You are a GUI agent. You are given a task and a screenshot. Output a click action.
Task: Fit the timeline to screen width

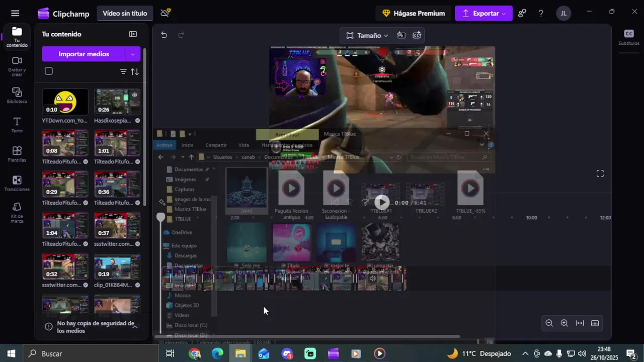point(580,323)
